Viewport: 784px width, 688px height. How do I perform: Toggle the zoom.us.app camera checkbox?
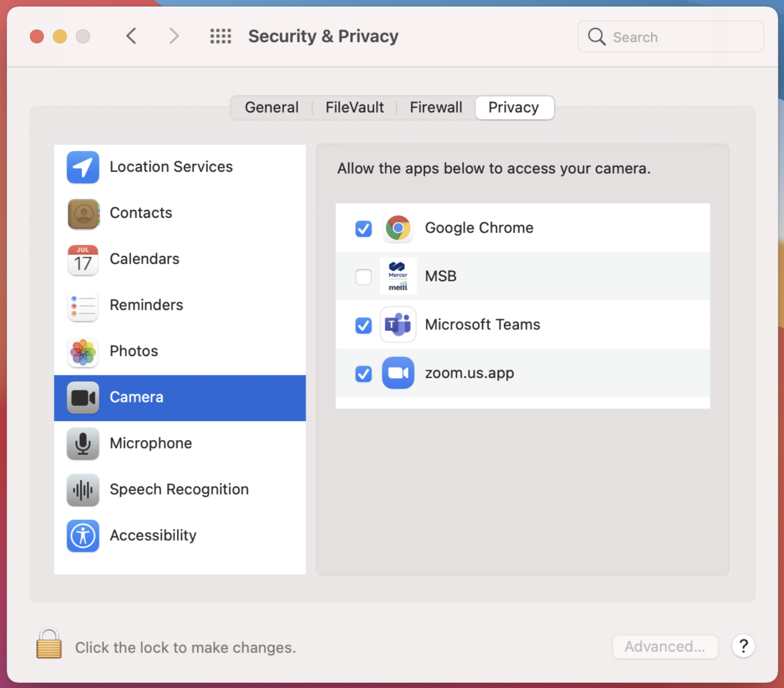pyautogui.click(x=363, y=373)
